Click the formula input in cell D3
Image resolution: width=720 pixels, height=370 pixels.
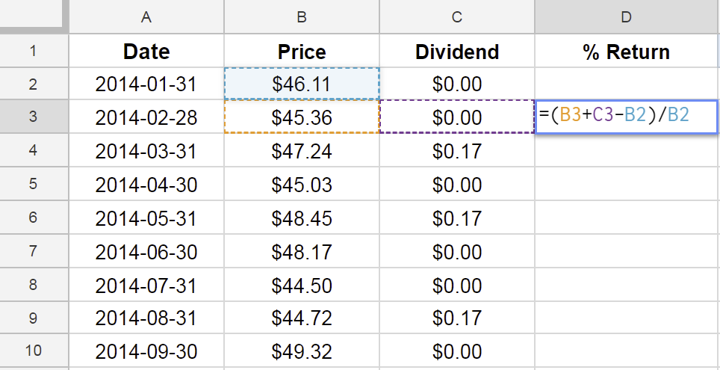(x=626, y=117)
